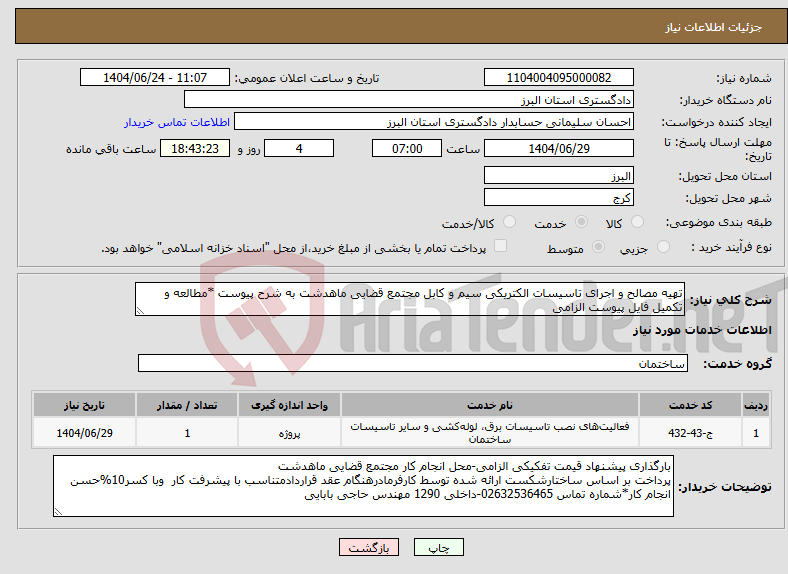Screen dimensions: 788x574
Task: Select the کالا/خدمت radio button
Action: coord(510,222)
